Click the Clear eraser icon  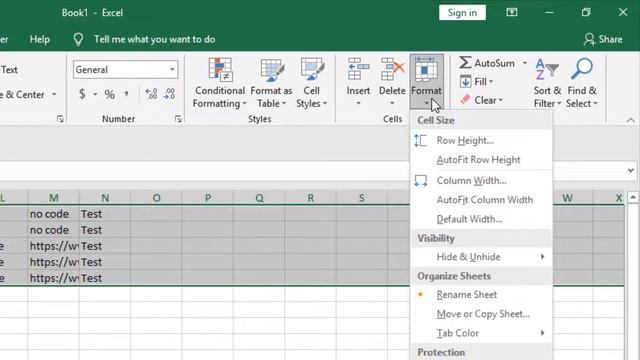465,100
